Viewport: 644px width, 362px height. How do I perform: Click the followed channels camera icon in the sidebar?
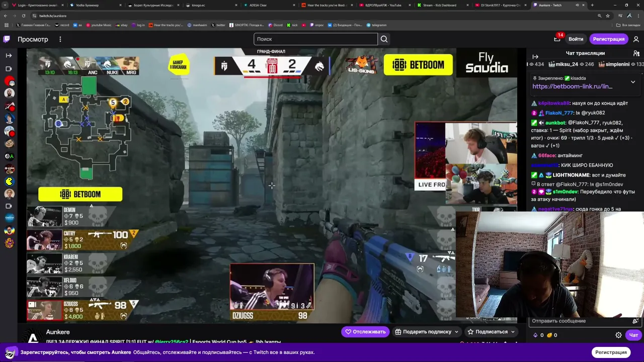[x=9, y=68]
